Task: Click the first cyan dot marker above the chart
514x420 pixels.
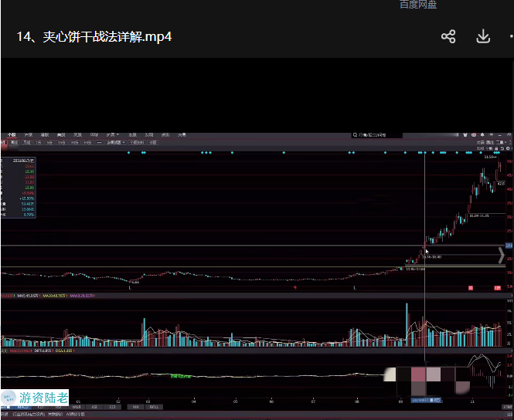Action: [128, 153]
